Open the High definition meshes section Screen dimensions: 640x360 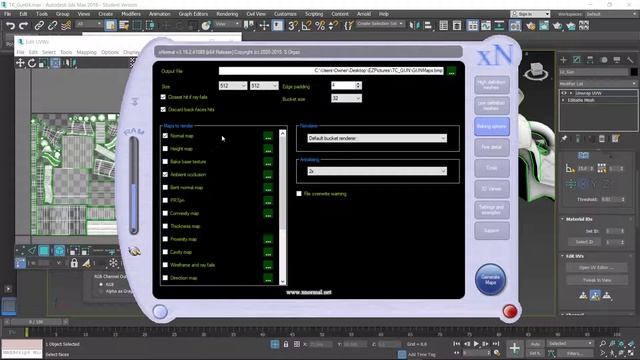tap(492, 85)
